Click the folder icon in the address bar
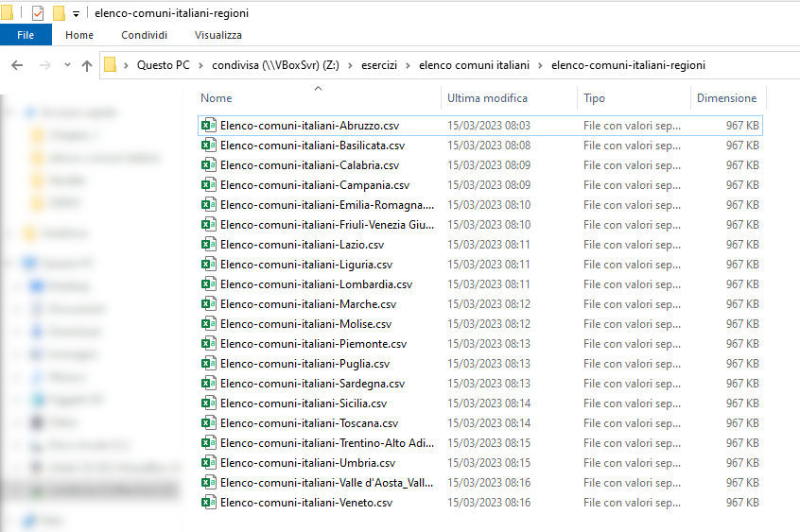Screen dimensions: 800x532 click(x=111, y=65)
